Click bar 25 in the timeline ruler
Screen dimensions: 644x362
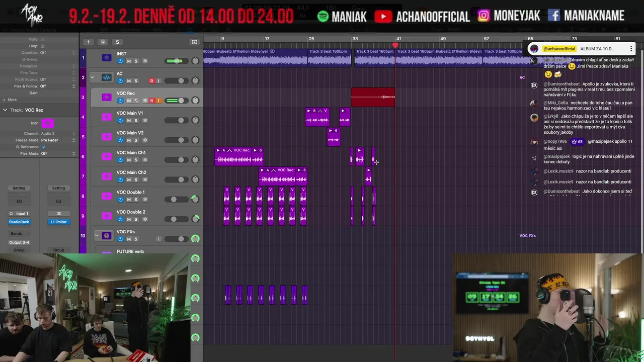[311, 39]
